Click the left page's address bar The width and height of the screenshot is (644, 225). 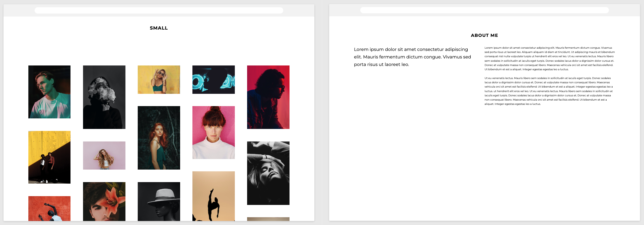(x=159, y=10)
